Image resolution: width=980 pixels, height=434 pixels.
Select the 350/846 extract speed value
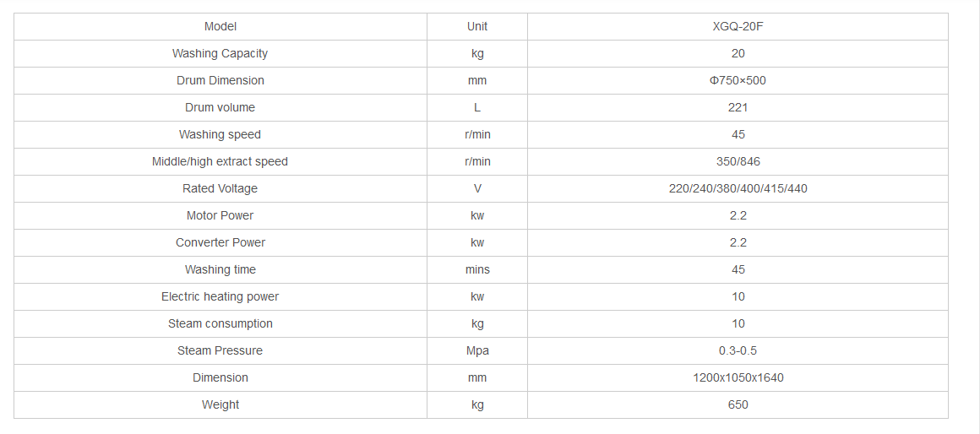[738, 161]
